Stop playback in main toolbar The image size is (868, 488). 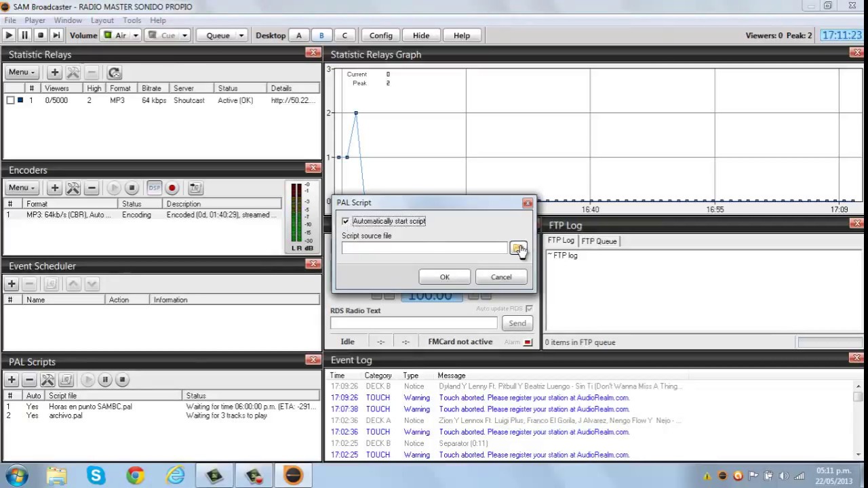(40, 35)
